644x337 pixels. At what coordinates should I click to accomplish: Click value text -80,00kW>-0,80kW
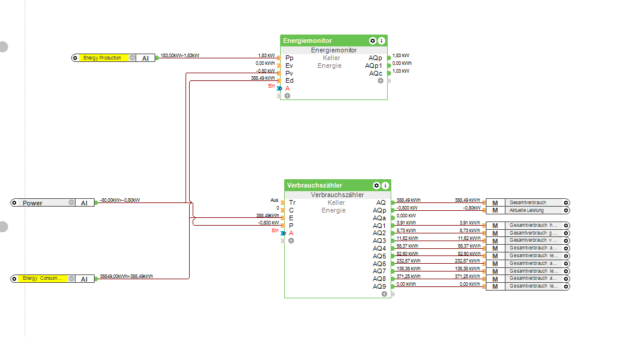pyautogui.click(x=120, y=200)
